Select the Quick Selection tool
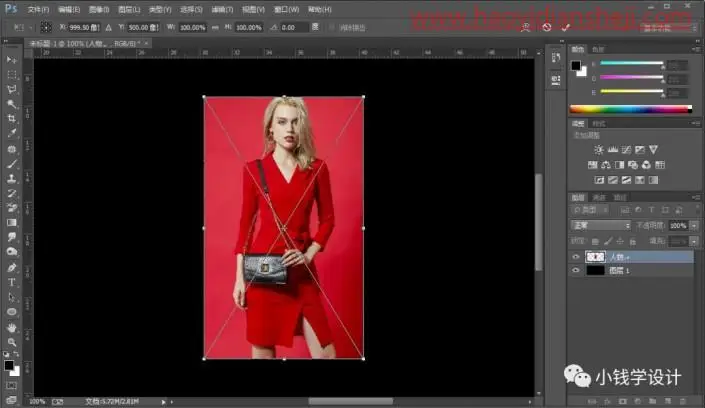The width and height of the screenshot is (705, 408). point(11,104)
